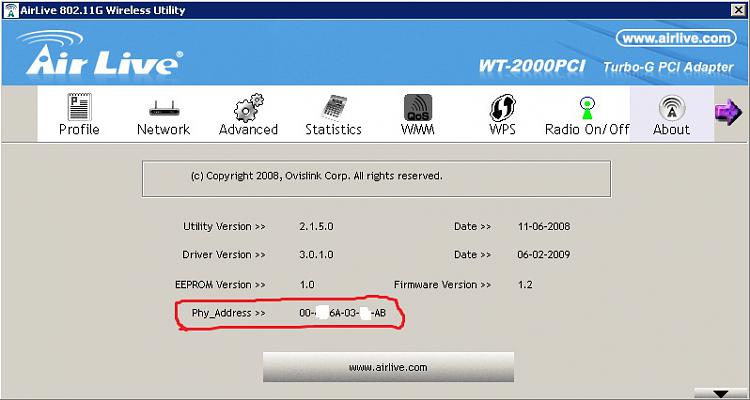Open www.airlive.com link in header
750x400 pixels.
click(x=676, y=38)
